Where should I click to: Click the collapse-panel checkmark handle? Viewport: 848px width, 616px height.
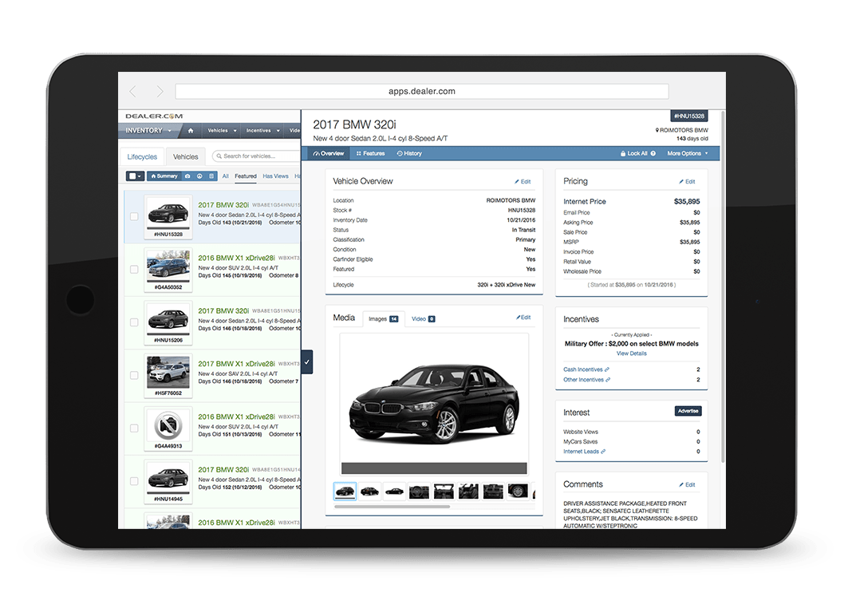point(306,361)
